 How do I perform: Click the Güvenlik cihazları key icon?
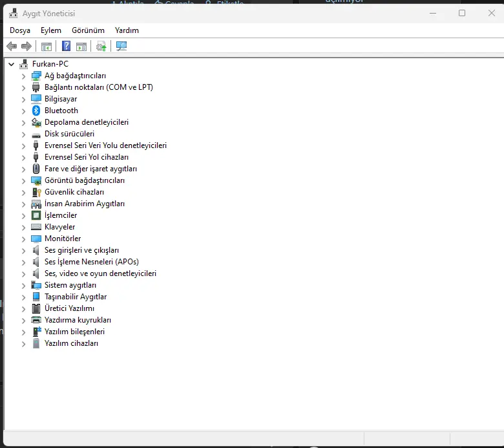[x=36, y=192]
